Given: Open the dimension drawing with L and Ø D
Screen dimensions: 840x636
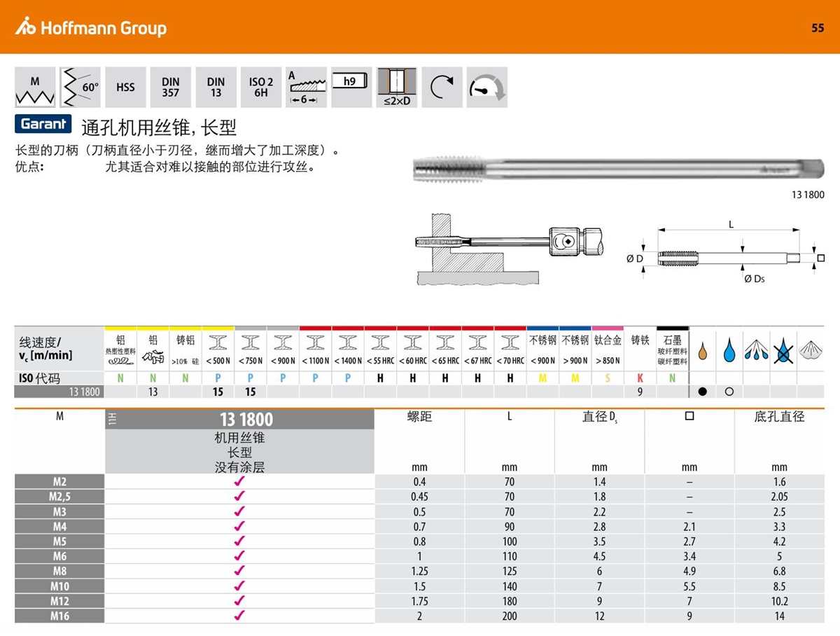Looking at the screenshot, I should [726, 252].
